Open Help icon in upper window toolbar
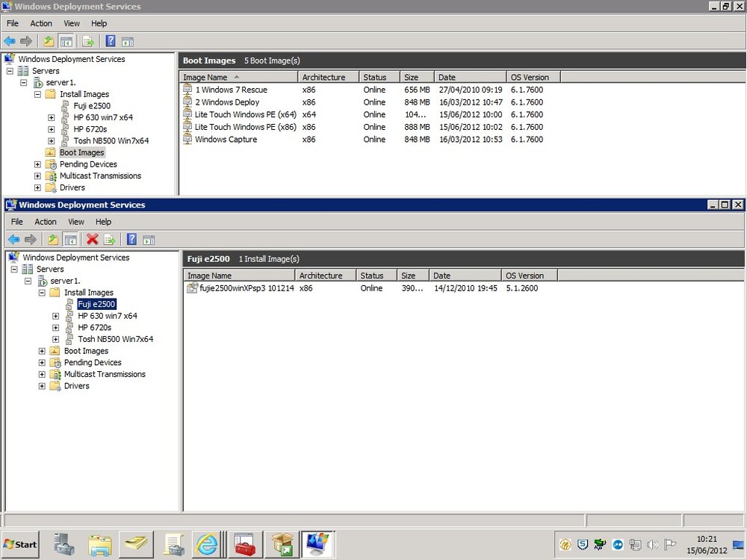This screenshot has height=560, width=747. tap(111, 41)
